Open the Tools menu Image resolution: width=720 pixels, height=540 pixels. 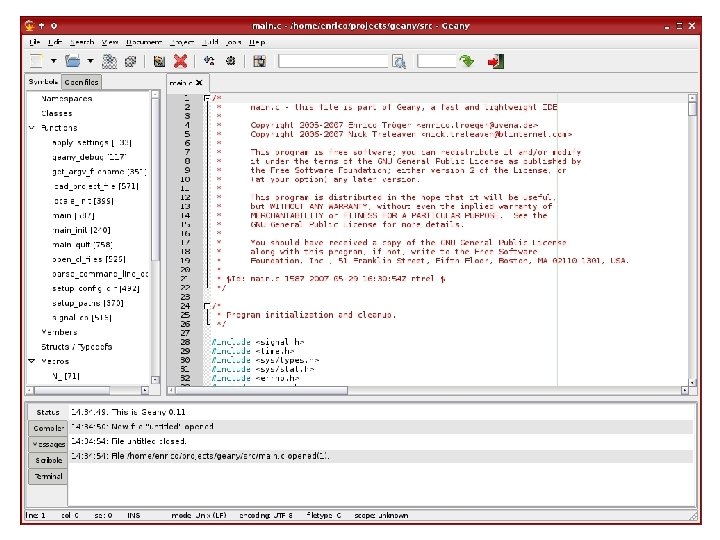pyautogui.click(x=234, y=42)
